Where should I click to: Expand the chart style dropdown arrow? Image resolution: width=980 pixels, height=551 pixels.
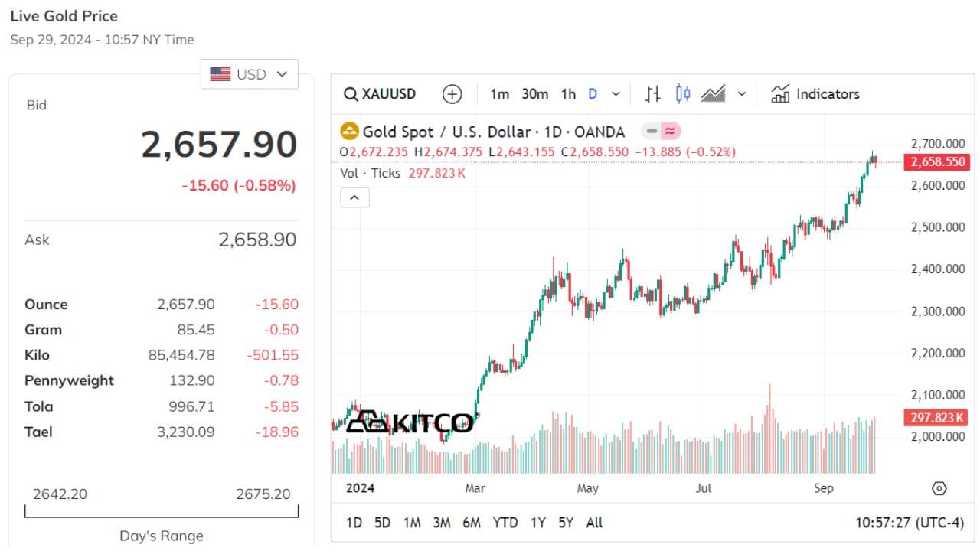point(741,94)
